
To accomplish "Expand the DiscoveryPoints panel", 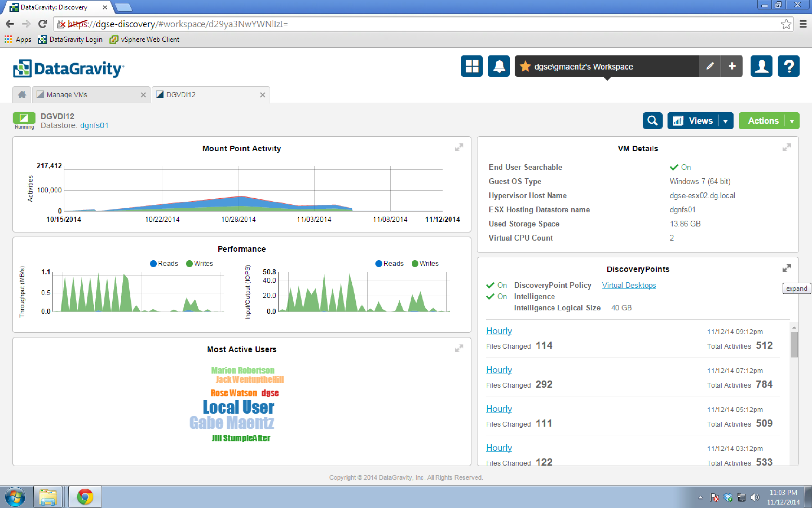I will (x=786, y=268).
